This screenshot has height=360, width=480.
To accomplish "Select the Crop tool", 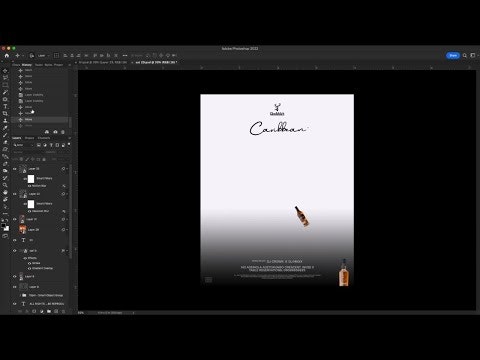I will pyautogui.click(x=5, y=113).
